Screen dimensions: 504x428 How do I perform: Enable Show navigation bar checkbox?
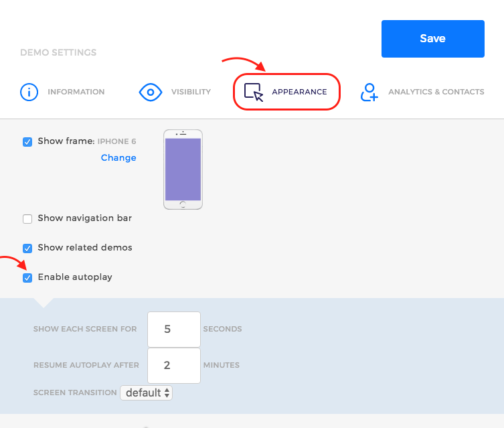[27, 219]
